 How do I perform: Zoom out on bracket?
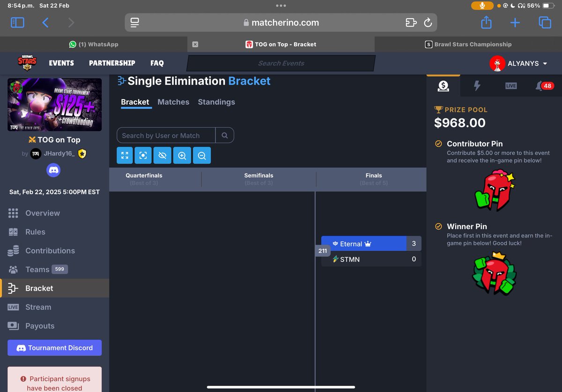click(x=202, y=155)
